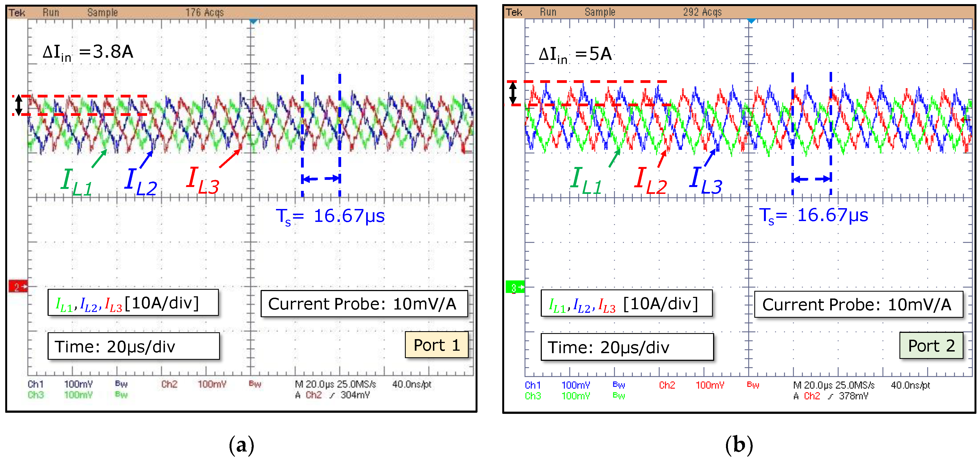This screenshot has width=980, height=463.
Task: Click the ΔIin =3.8A annotation
Action: click(x=88, y=52)
